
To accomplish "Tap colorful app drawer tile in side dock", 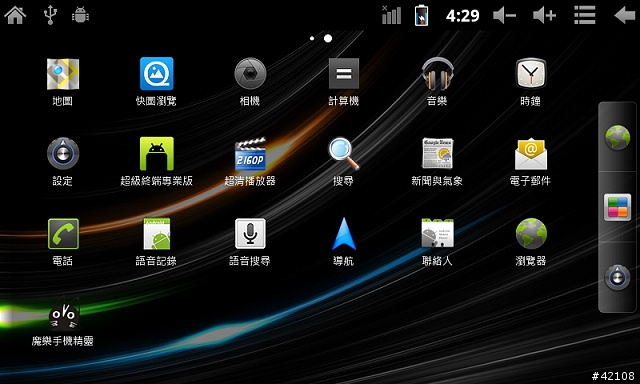I will [x=617, y=207].
